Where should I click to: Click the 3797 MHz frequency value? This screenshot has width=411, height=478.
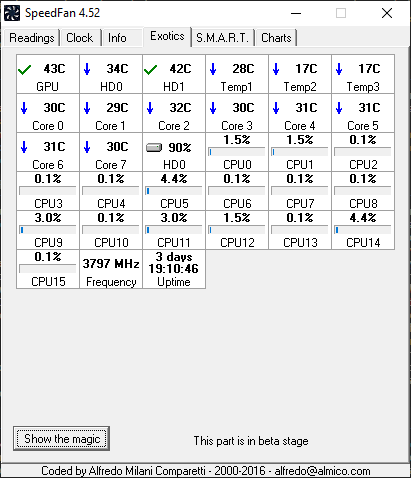click(111, 264)
